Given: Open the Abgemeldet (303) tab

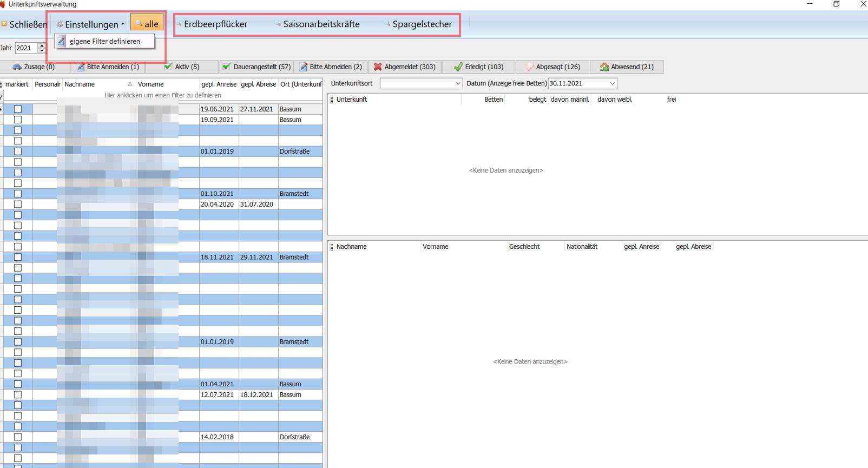Looking at the screenshot, I should click(404, 67).
